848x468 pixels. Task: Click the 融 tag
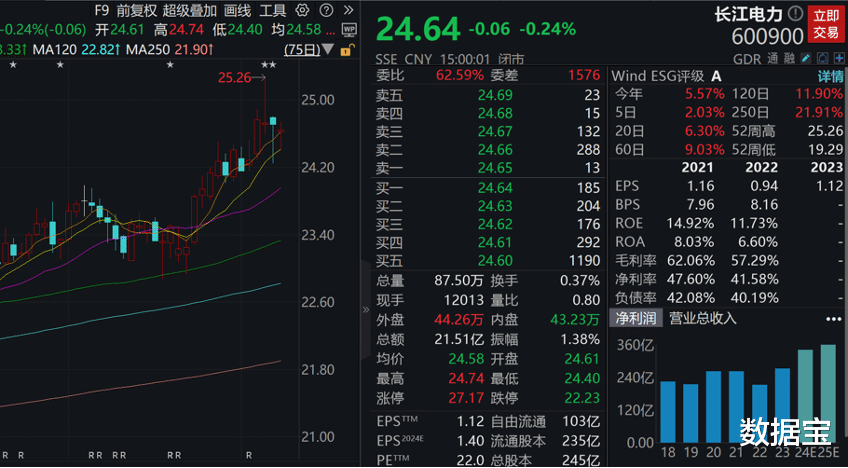[x=789, y=59]
